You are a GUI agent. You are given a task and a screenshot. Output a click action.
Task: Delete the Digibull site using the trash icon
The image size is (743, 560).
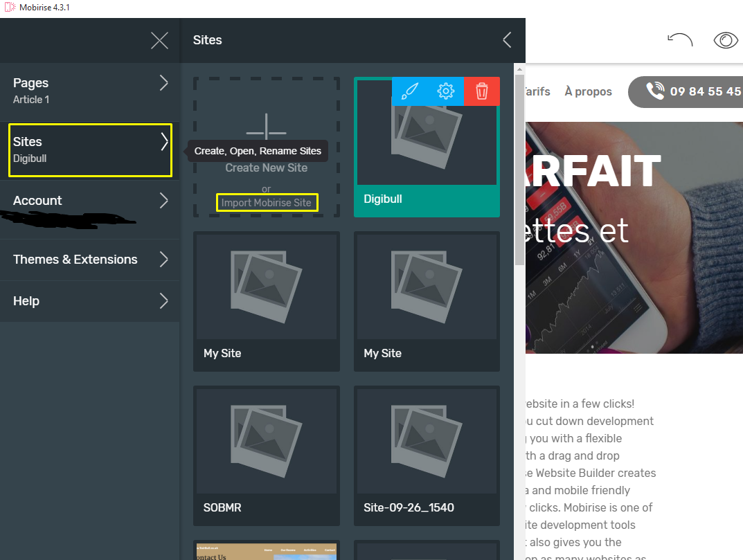coord(483,91)
